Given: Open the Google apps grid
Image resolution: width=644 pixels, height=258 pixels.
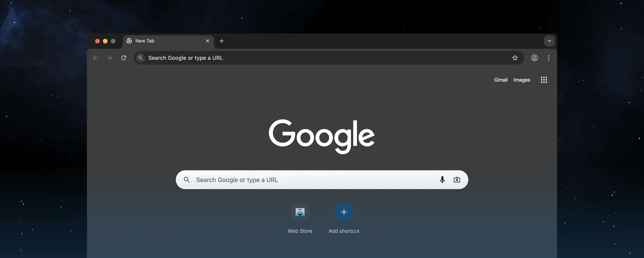Looking at the screenshot, I should [544, 80].
